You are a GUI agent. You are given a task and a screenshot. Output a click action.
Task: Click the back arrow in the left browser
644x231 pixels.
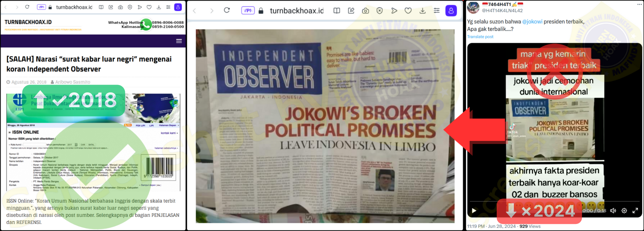pos(6,7)
